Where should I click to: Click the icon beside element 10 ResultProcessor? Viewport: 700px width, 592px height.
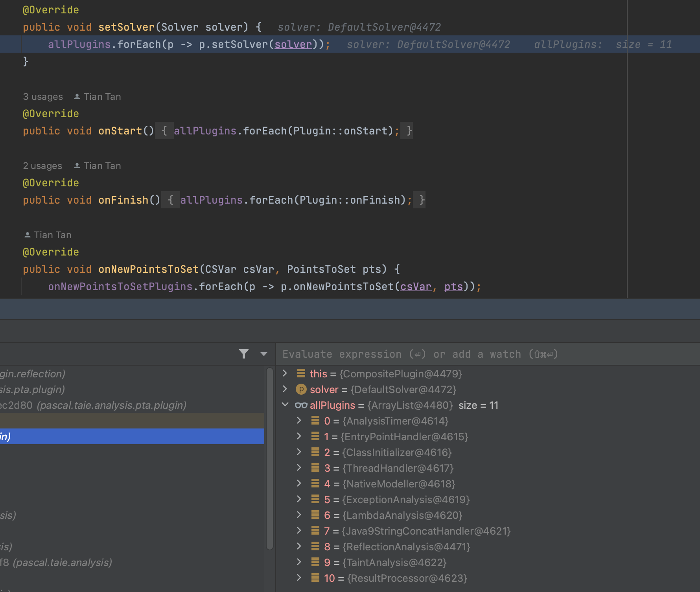[315, 578]
